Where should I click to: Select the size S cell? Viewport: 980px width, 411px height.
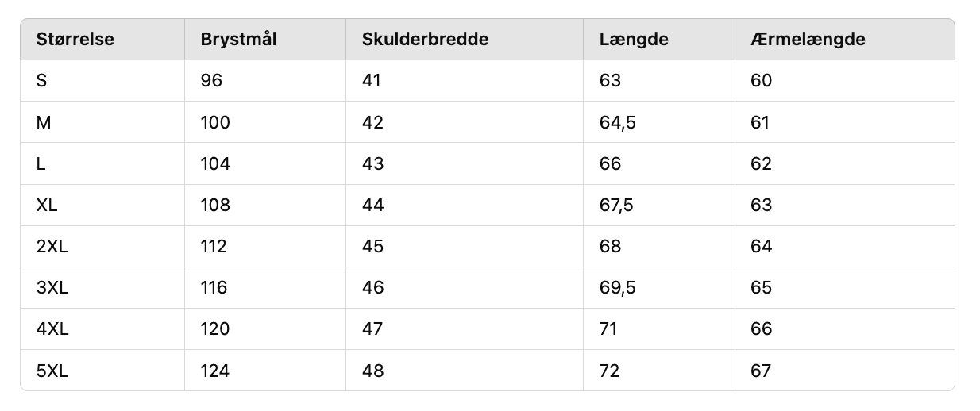click(x=42, y=81)
